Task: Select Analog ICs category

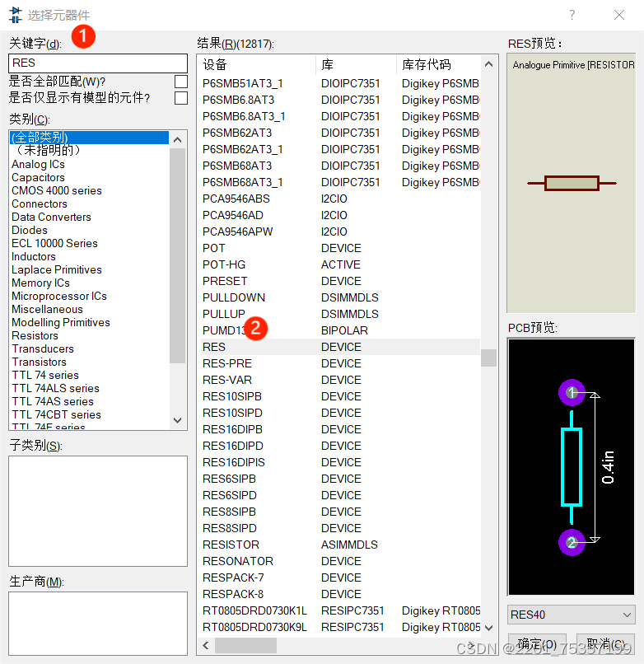Action: (x=38, y=164)
